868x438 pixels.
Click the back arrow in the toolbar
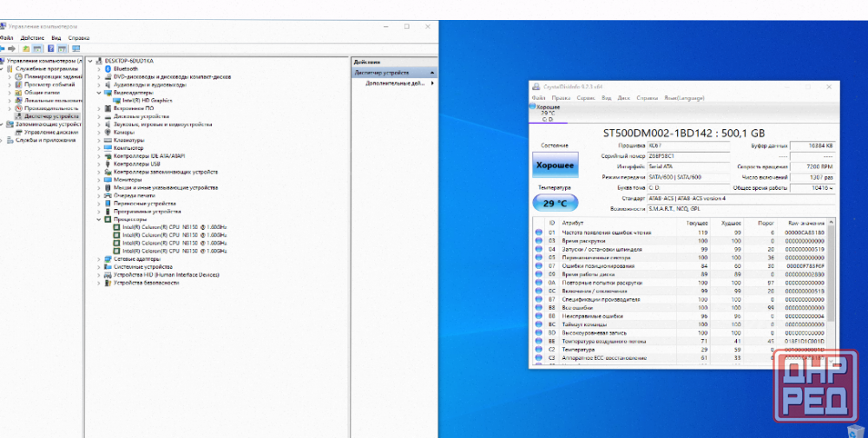click(x=4, y=49)
